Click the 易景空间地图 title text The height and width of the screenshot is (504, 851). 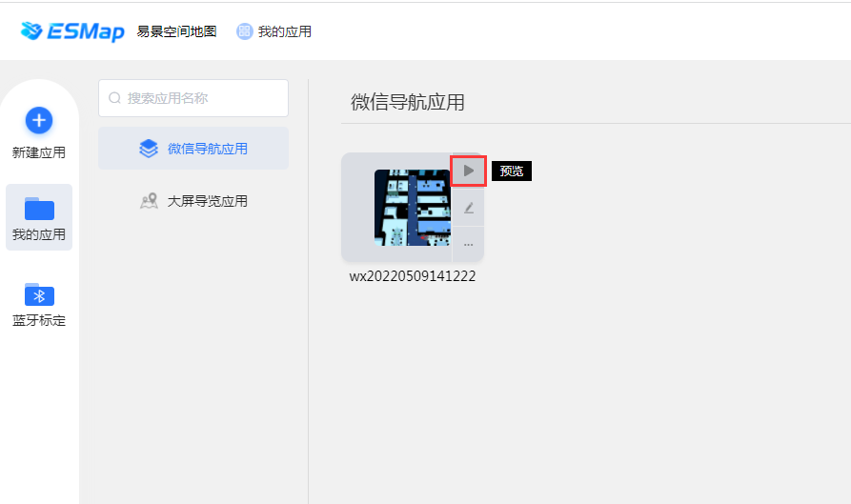[176, 31]
